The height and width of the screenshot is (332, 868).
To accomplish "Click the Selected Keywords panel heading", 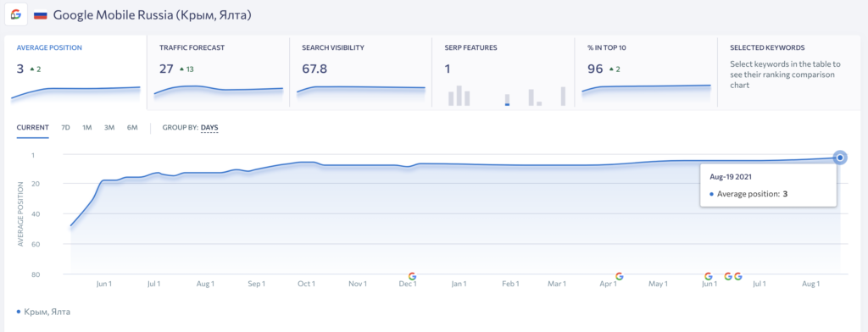I will 767,47.
